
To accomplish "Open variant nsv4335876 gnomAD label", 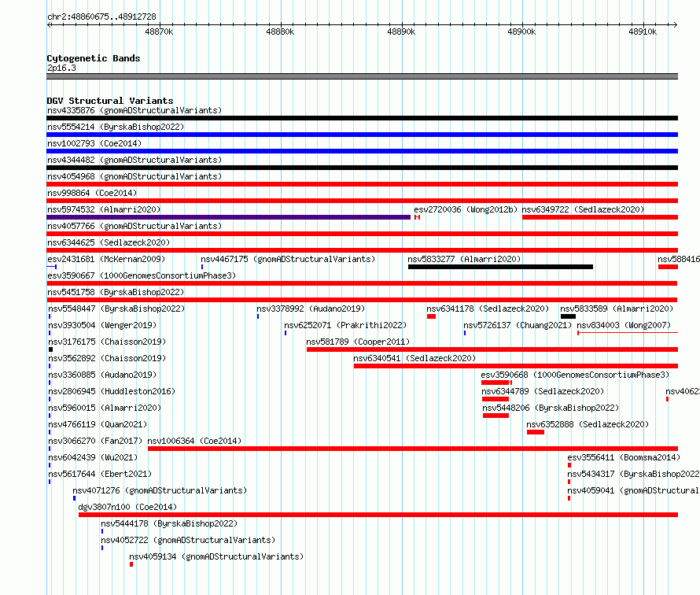I will [134, 110].
